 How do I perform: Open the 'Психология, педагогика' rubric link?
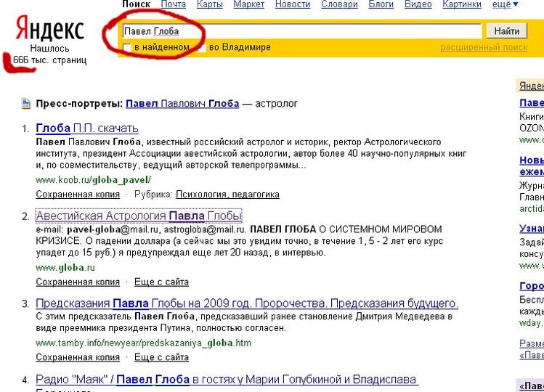(227, 195)
